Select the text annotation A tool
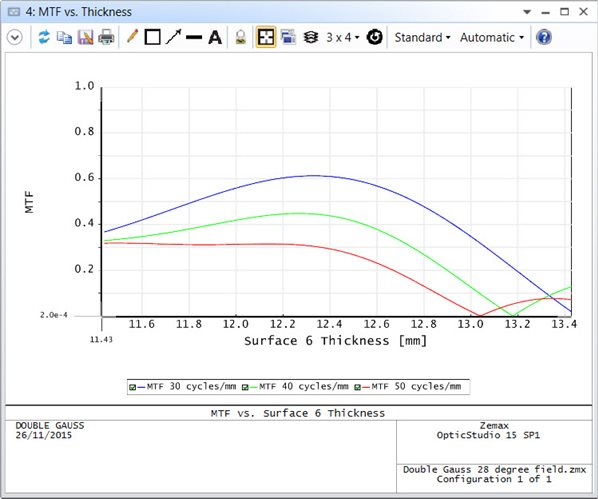The height and width of the screenshot is (499, 598). pyautogui.click(x=215, y=37)
